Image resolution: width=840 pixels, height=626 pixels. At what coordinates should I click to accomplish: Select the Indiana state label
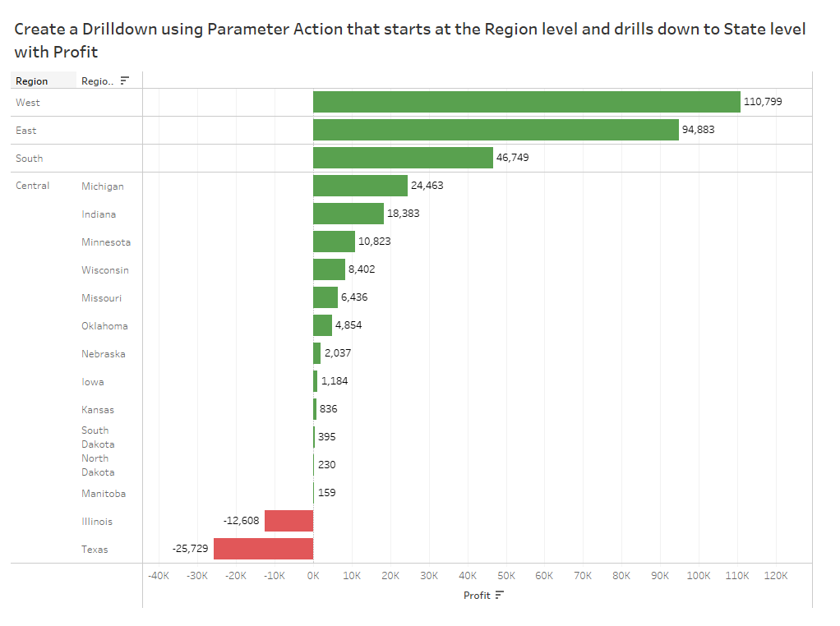point(99,214)
